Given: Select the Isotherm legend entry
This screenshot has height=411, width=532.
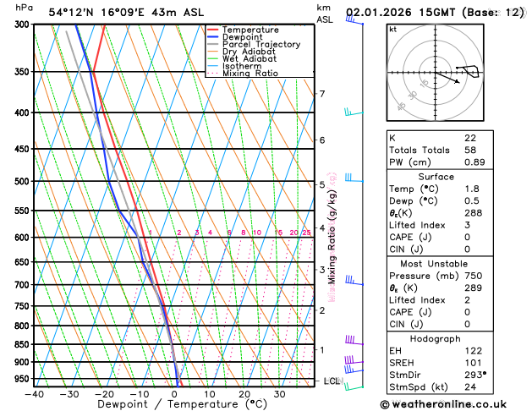Looking at the screenshot, I should coord(234,66).
